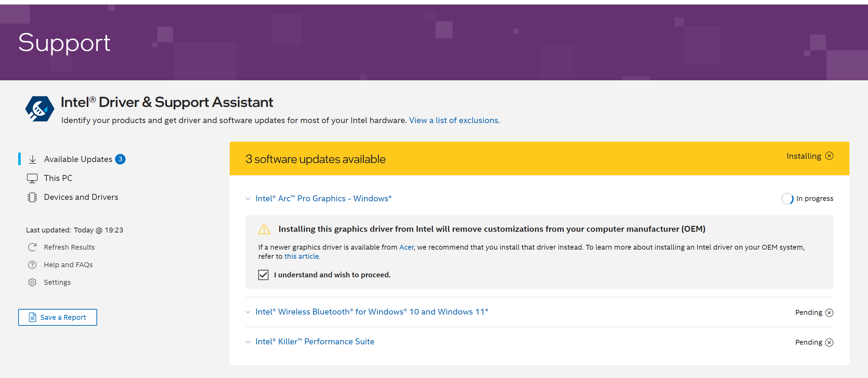
Task: Select Refresh Results
Action: coord(69,247)
